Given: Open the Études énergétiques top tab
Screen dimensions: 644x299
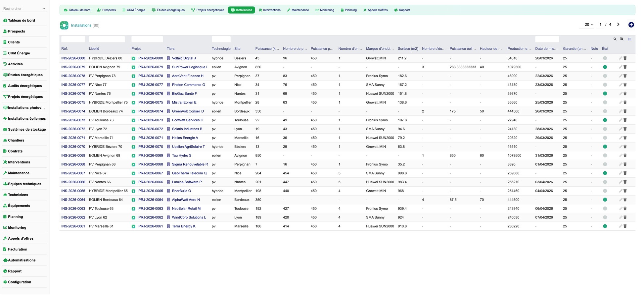Looking at the screenshot, I should pyautogui.click(x=168, y=10).
